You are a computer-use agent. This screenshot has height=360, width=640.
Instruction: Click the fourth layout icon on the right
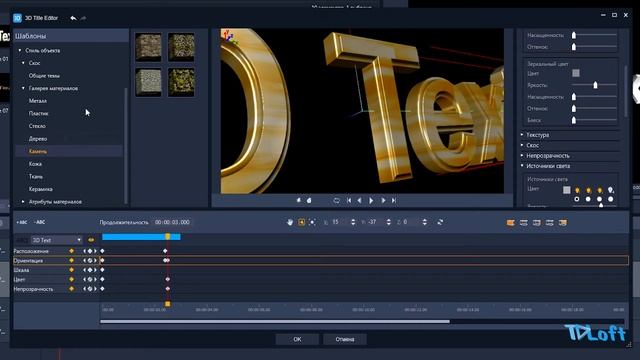pos(550,222)
